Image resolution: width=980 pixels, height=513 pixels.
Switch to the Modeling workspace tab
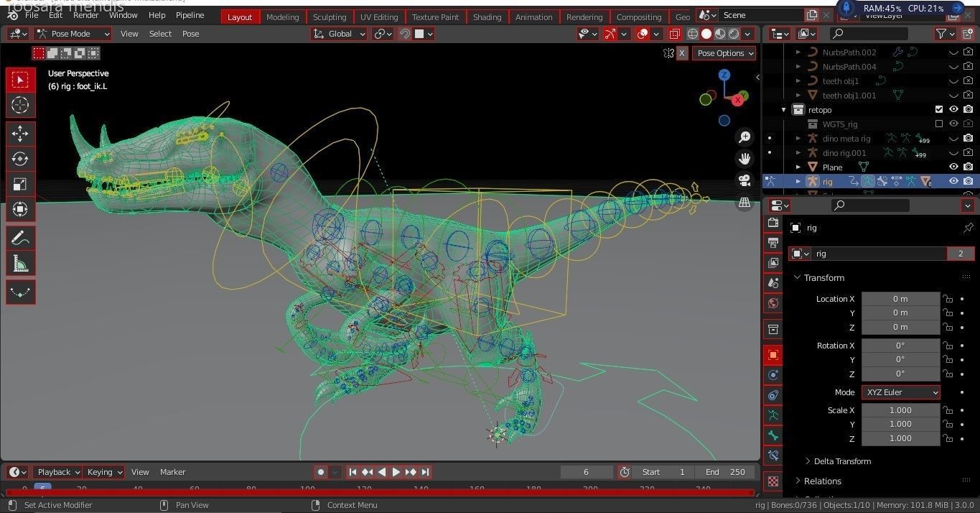coord(282,17)
